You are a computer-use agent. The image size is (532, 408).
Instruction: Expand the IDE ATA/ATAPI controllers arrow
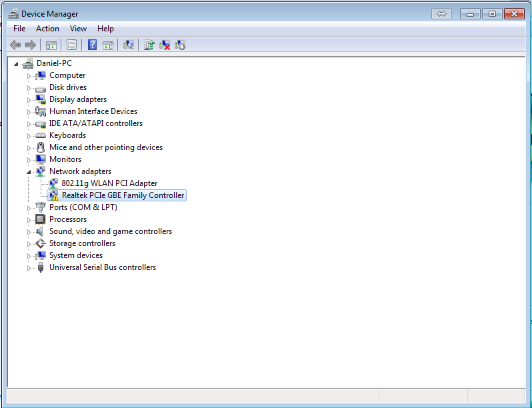[x=29, y=124]
